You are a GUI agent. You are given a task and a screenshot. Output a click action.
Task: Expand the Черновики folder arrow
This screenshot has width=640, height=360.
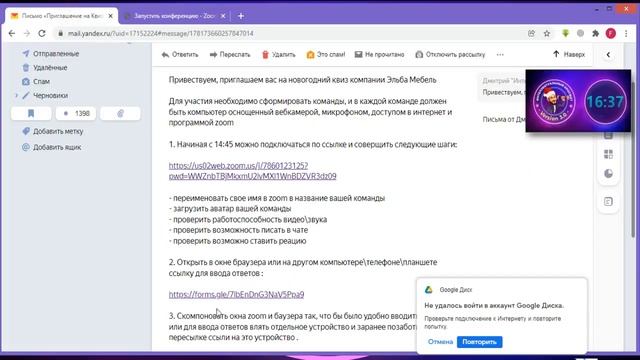click(16, 95)
